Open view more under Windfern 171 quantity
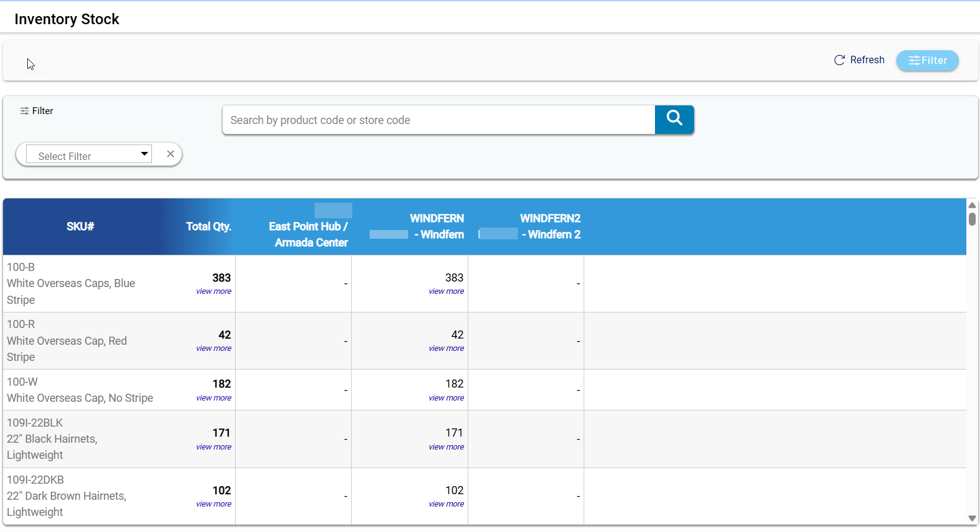 point(446,447)
